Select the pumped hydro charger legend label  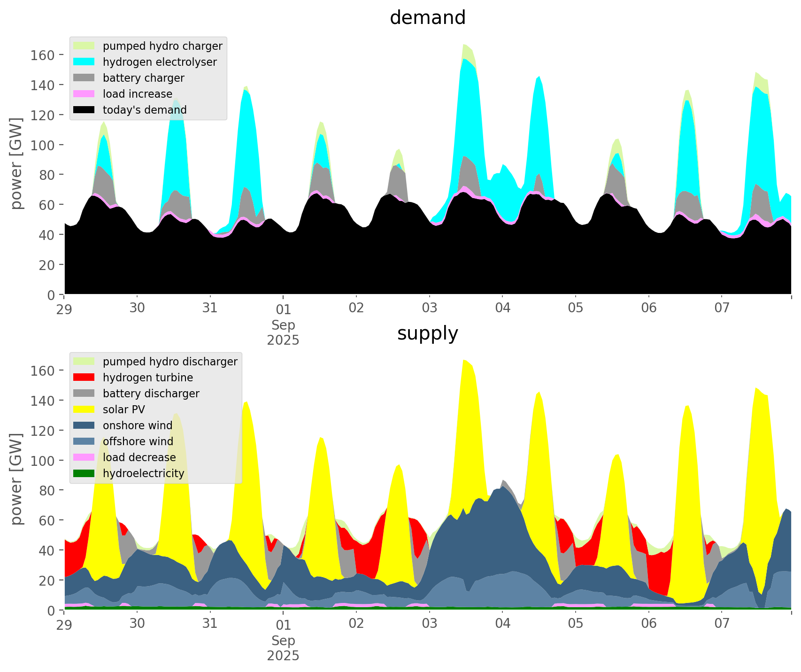pyautogui.click(x=162, y=46)
